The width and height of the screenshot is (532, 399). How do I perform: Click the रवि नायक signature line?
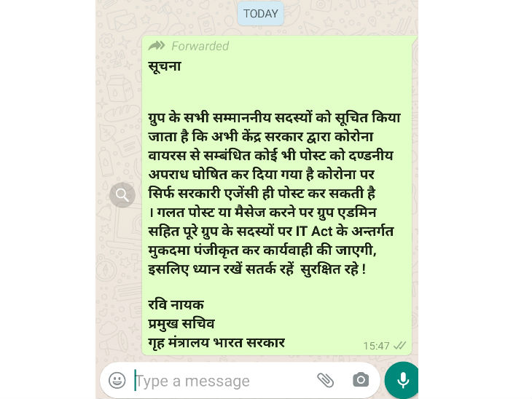point(176,304)
